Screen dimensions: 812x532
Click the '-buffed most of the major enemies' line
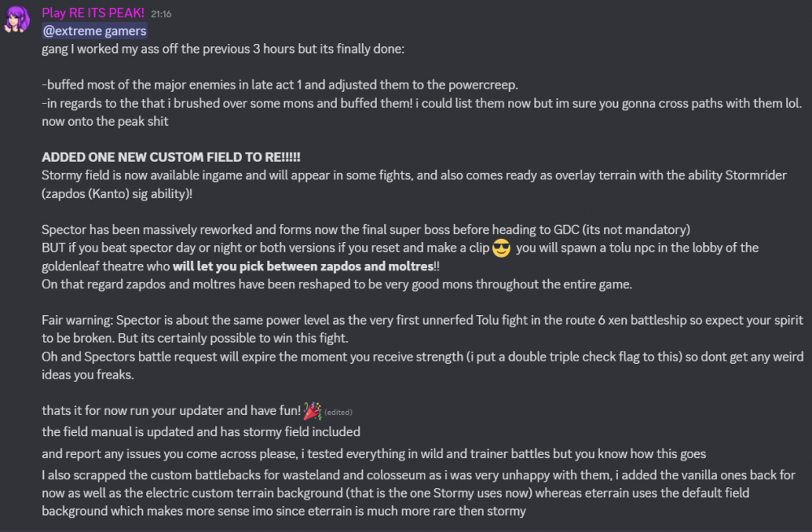click(280, 85)
